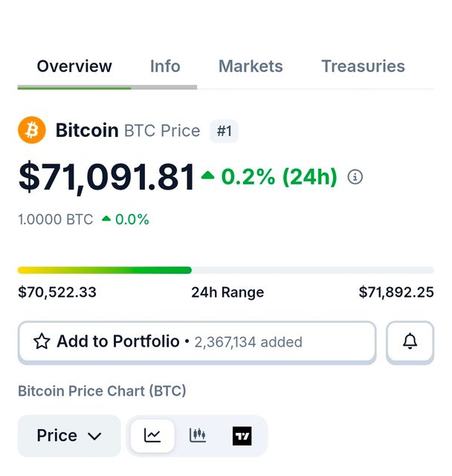The width and height of the screenshot is (452, 476).
Task: Click the Add to Portfolio button
Action: coord(197,342)
